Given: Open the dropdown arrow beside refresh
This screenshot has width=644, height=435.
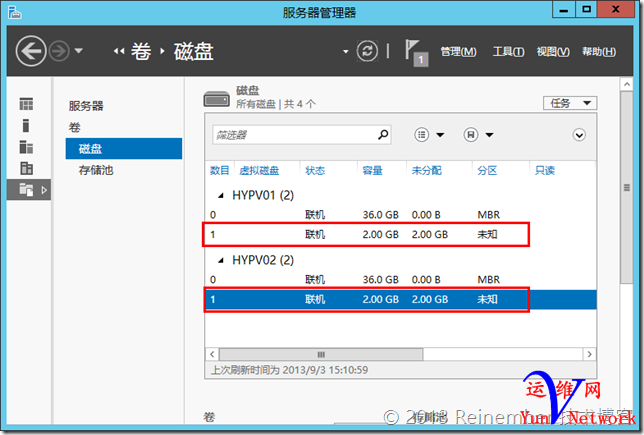Looking at the screenshot, I should (346, 52).
